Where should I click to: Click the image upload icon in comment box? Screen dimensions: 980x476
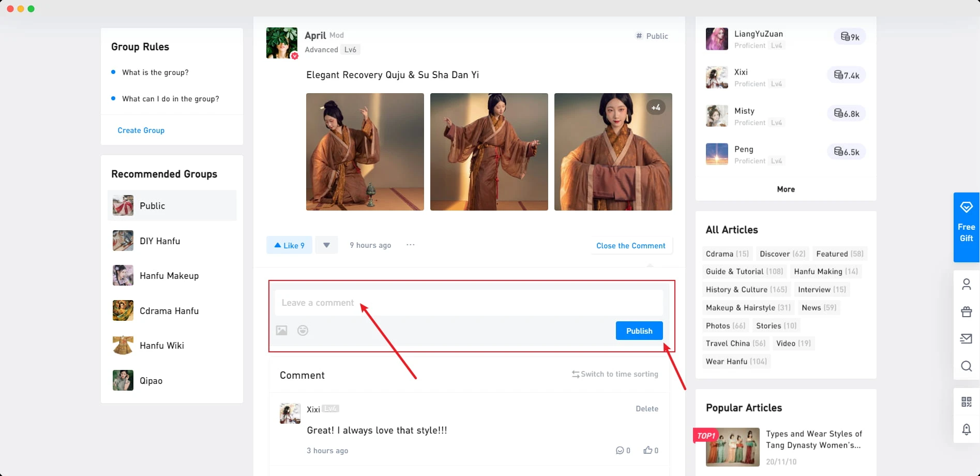pyautogui.click(x=281, y=331)
